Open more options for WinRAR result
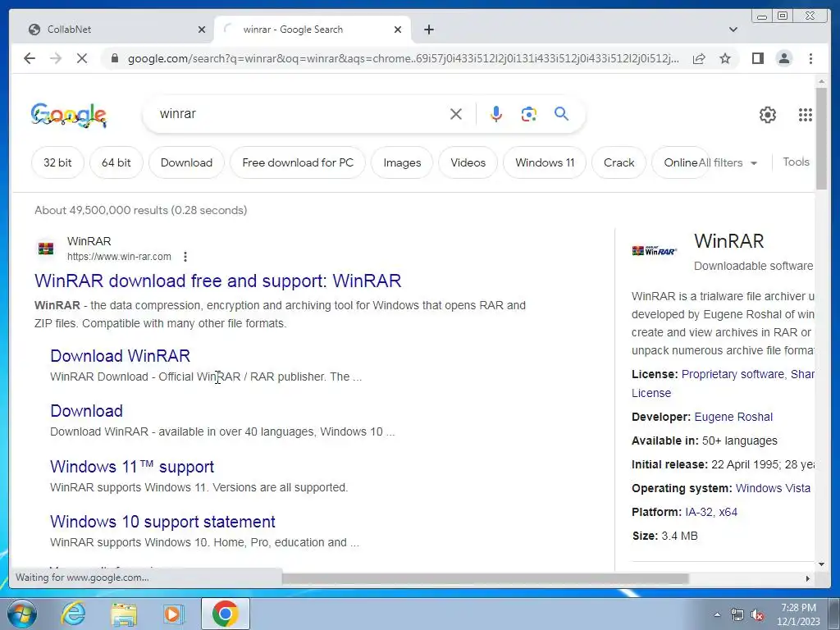Screen dimensions: 840x630 click(185, 257)
